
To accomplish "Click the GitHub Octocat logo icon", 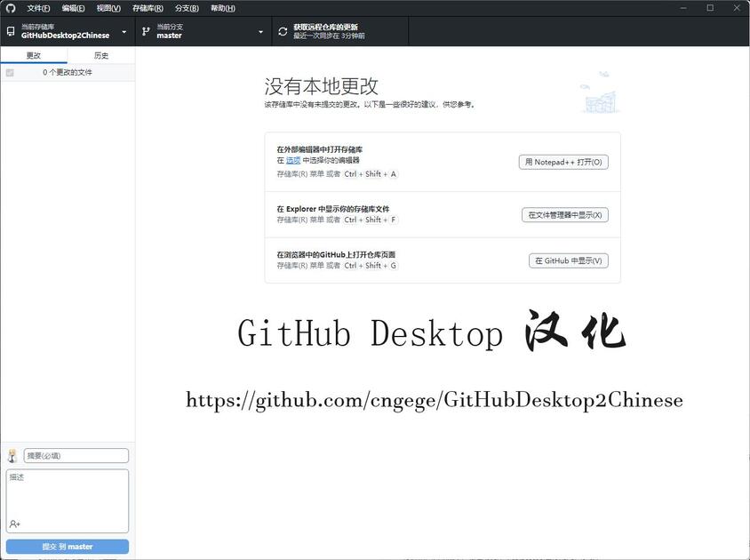I will coord(11,8).
